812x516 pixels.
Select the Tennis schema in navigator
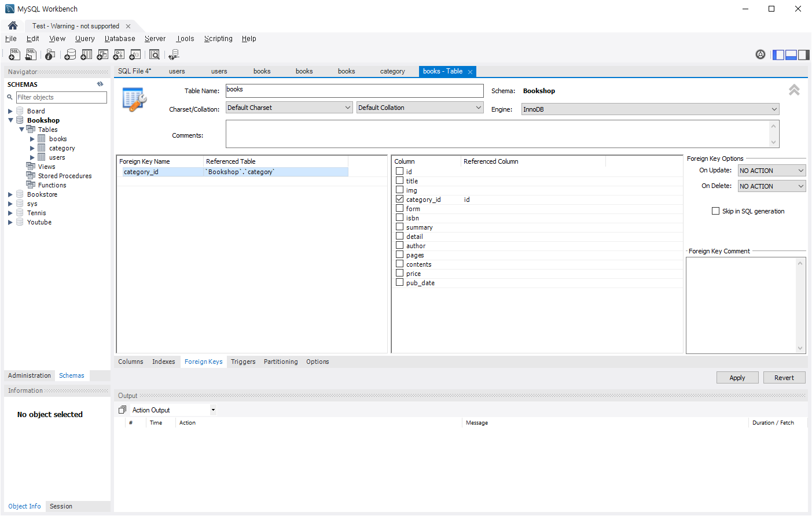point(36,213)
